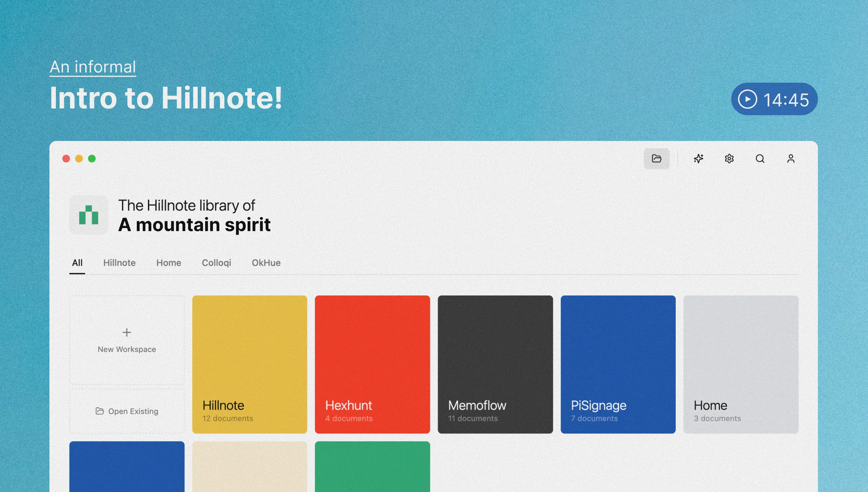Click the Open Existing button
Viewport: 868px width, 492px height.
127,411
